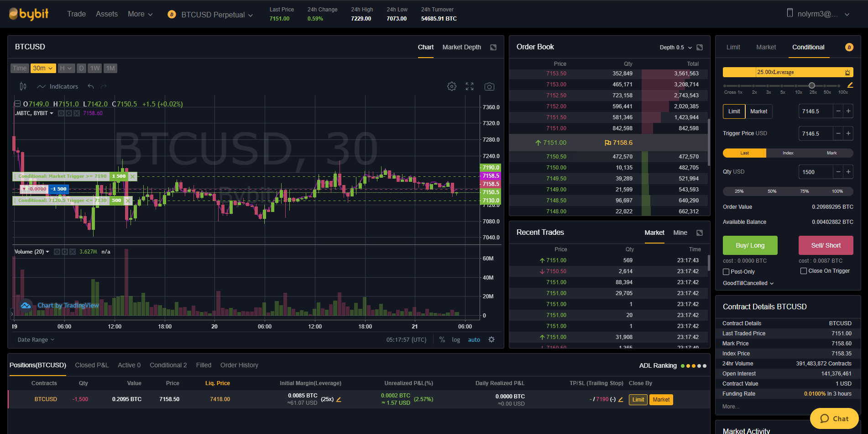Open the Depth 0.5 dropdown
868x434 pixels.
point(676,48)
